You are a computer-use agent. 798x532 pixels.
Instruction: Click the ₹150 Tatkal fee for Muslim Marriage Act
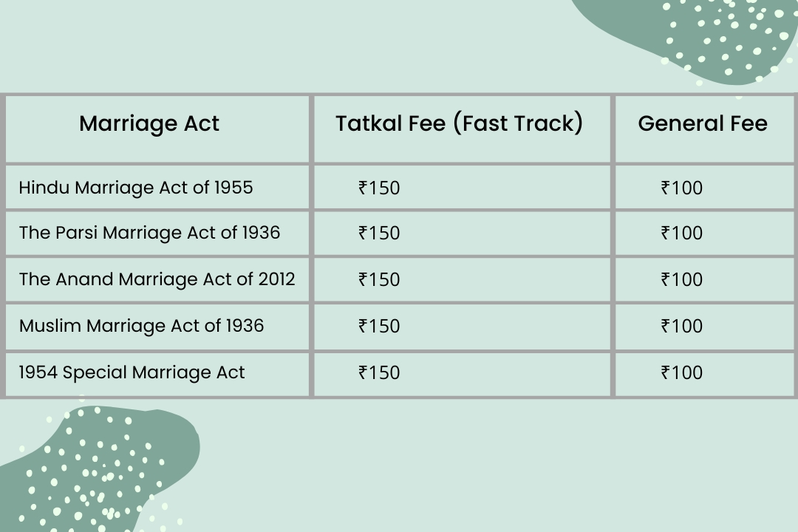379,327
